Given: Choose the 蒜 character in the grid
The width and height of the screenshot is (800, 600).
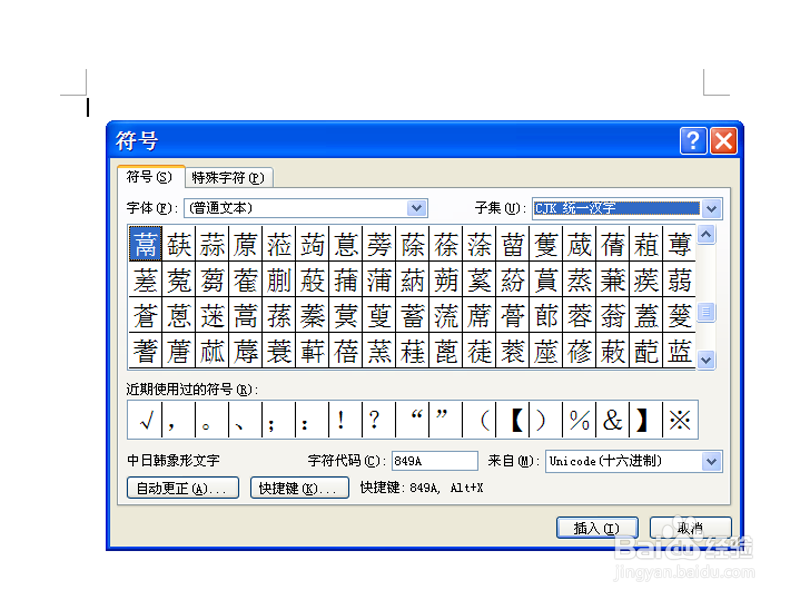Looking at the screenshot, I should 212,244.
